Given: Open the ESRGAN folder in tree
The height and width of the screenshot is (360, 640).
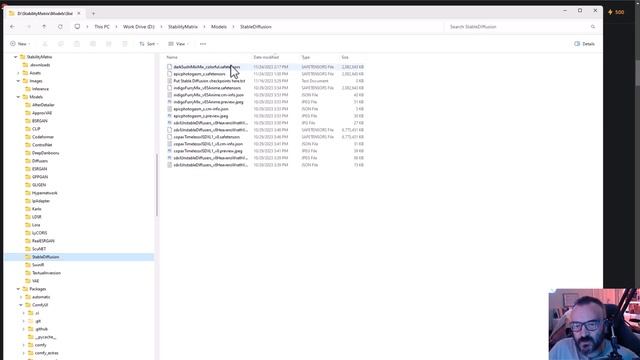Looking at the screenshot, I should tap(39, 169).
